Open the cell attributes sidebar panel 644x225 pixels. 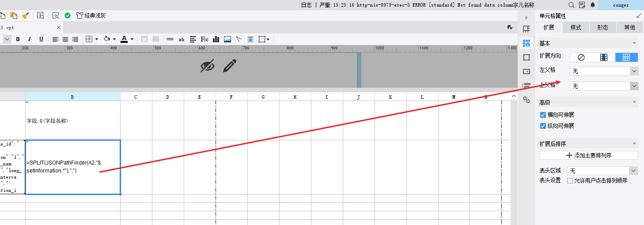(527, 43)
